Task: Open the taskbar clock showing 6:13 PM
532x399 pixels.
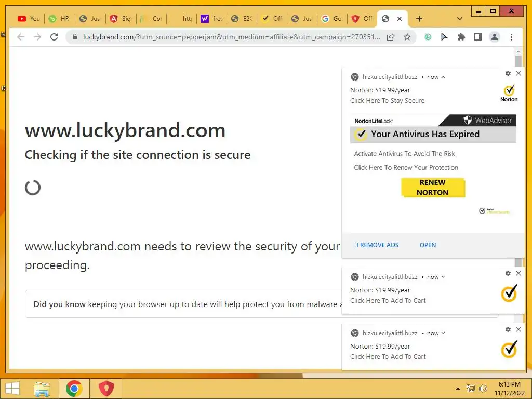Action: (509, 389)
